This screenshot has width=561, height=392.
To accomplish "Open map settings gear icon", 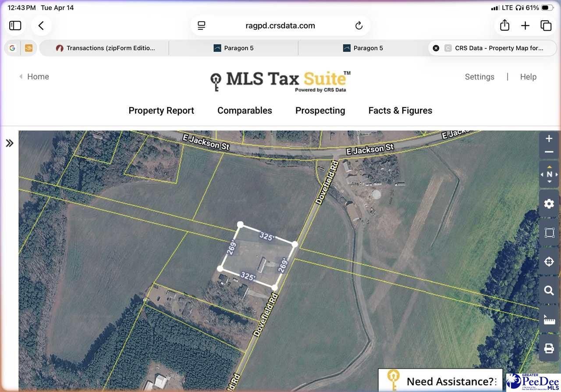I will click(x=549, y=204).
